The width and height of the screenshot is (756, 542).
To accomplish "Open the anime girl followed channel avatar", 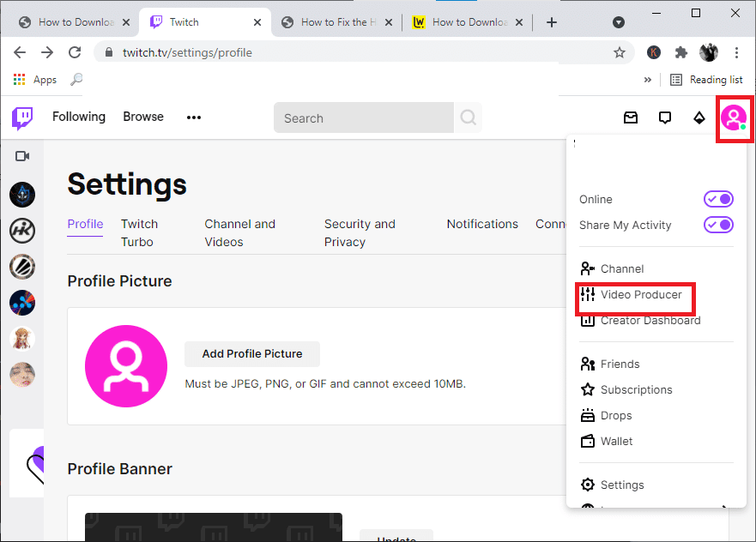I will [x=22, y=339].
